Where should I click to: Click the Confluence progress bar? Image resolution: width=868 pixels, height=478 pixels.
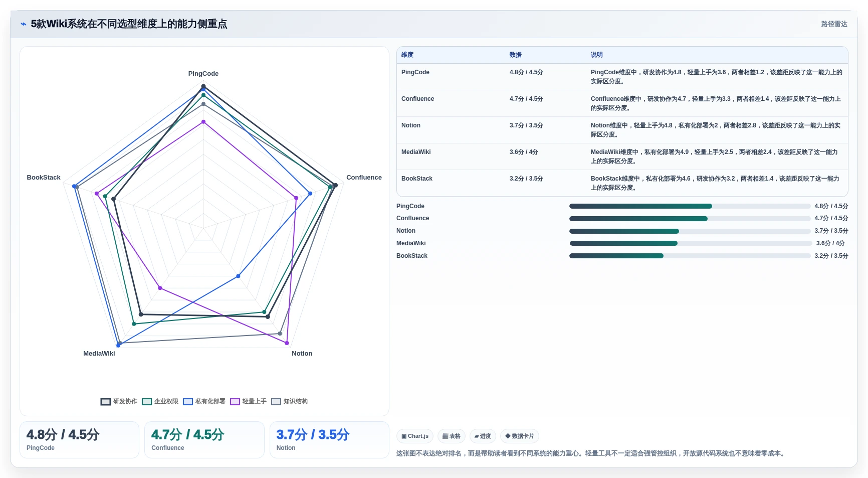coord(690,219)
